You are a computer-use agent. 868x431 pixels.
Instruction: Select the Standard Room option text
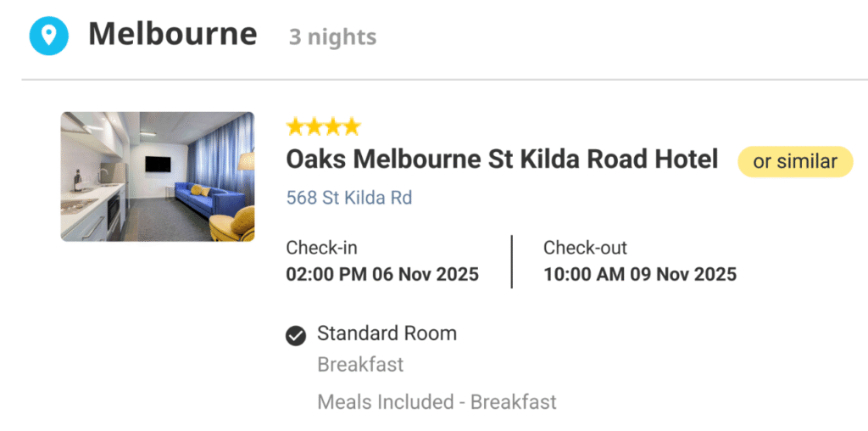387,333
